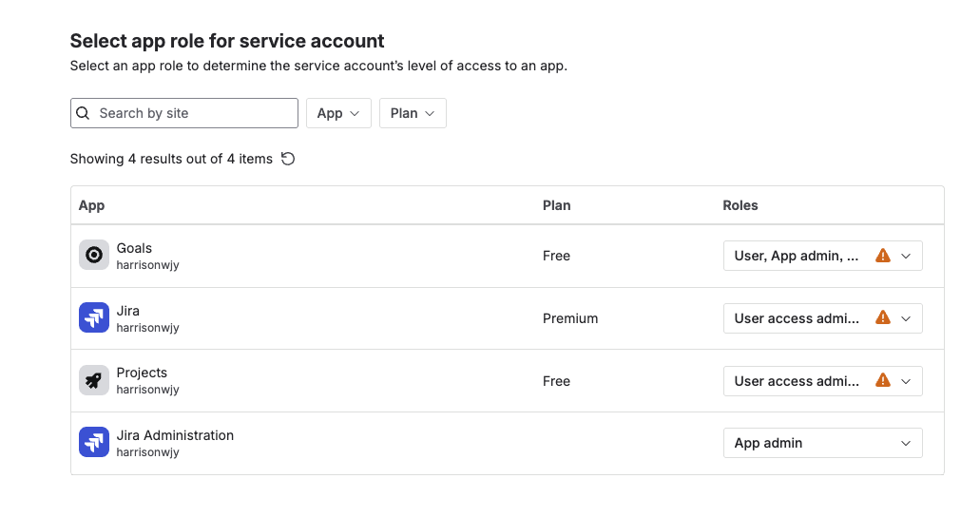Viewport: 980px width, 517px height.
Task: Open the Plan filter dropdown
Action: point(413,113)
